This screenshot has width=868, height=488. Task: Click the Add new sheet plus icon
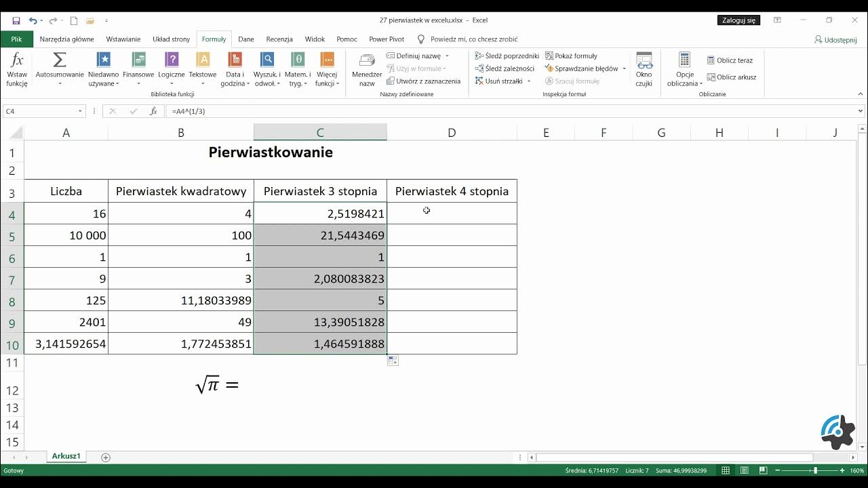pos(105,457)
